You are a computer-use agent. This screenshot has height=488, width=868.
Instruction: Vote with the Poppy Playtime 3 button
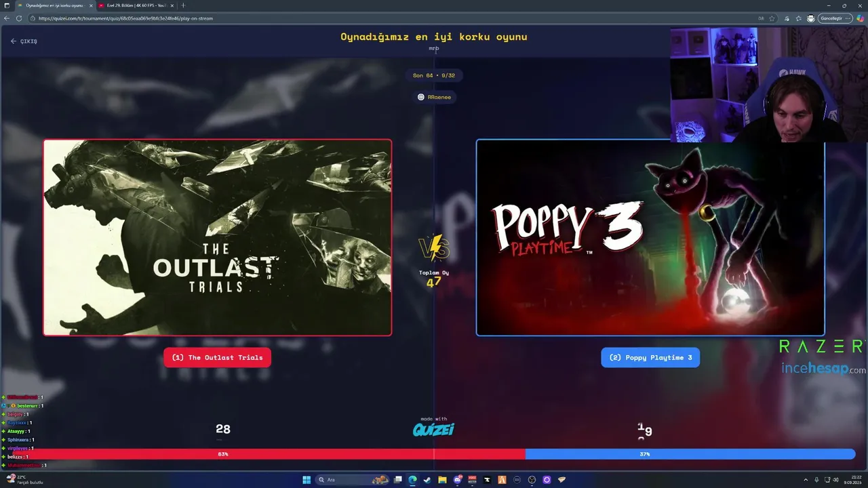pos(650,358)
